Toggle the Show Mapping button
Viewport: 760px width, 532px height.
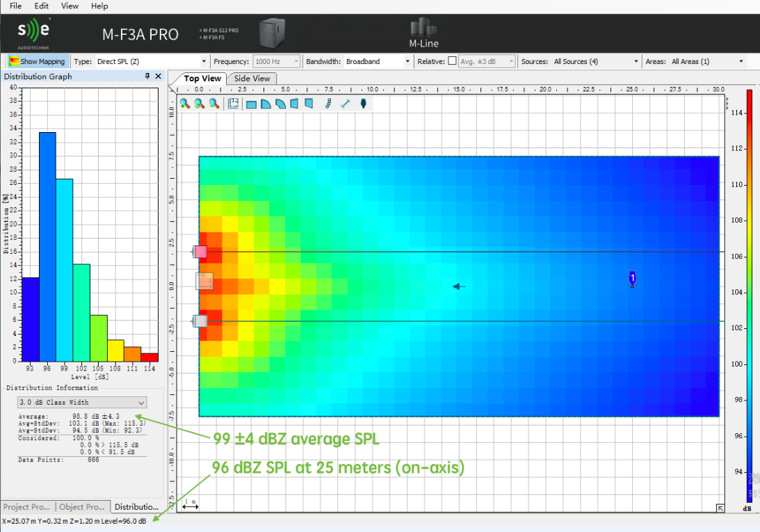point(38,61)
